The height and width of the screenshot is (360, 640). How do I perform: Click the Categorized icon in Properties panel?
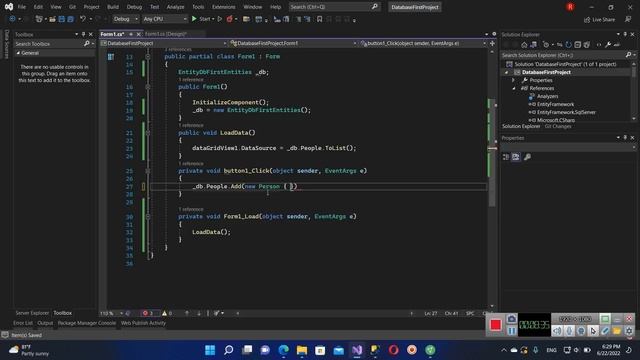click(506, 157)
